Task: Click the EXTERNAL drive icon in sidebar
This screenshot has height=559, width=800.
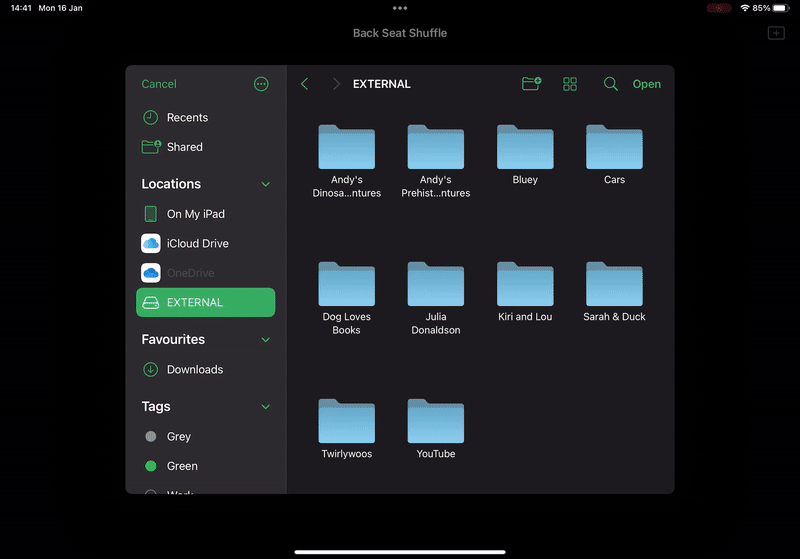Action: tap(151, 302)
